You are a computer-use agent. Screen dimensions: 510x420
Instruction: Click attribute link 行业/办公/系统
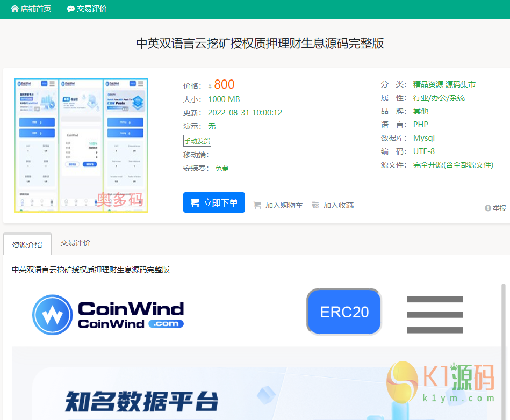tap(439, 98)
